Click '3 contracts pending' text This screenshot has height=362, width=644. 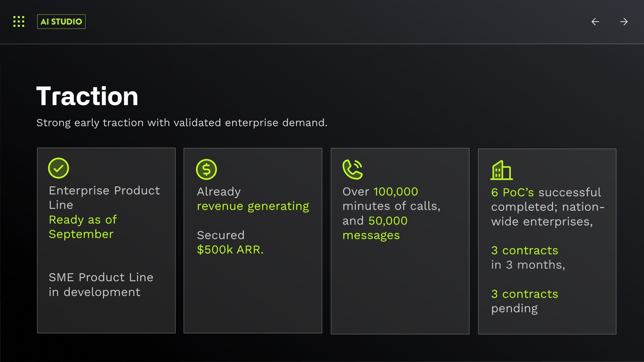point(524,301)
